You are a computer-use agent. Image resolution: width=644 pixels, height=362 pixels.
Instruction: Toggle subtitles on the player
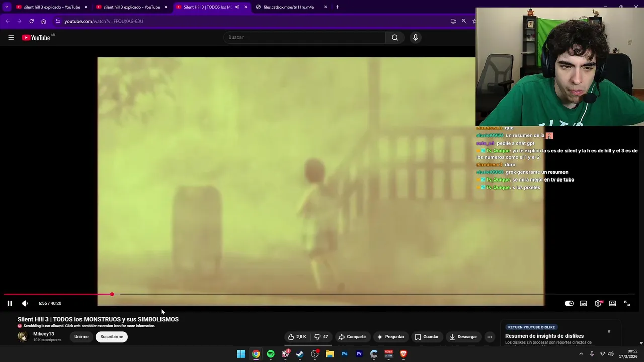tap(584, 303)
